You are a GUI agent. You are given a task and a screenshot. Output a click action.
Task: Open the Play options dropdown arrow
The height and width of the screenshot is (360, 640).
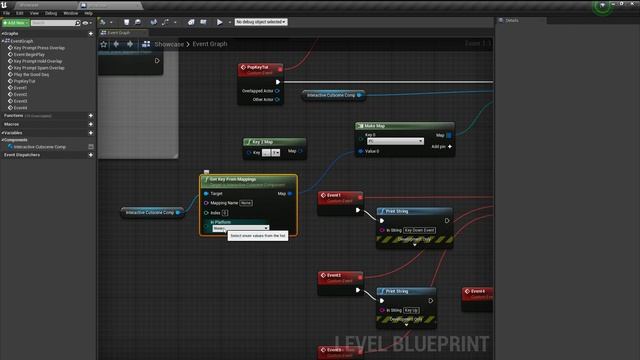(x=230, y=22)
